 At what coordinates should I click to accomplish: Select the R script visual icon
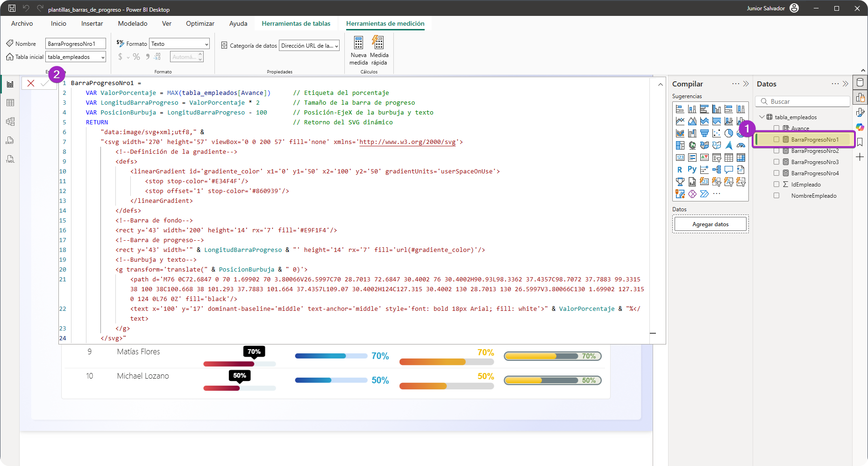(x=680, y=170)
